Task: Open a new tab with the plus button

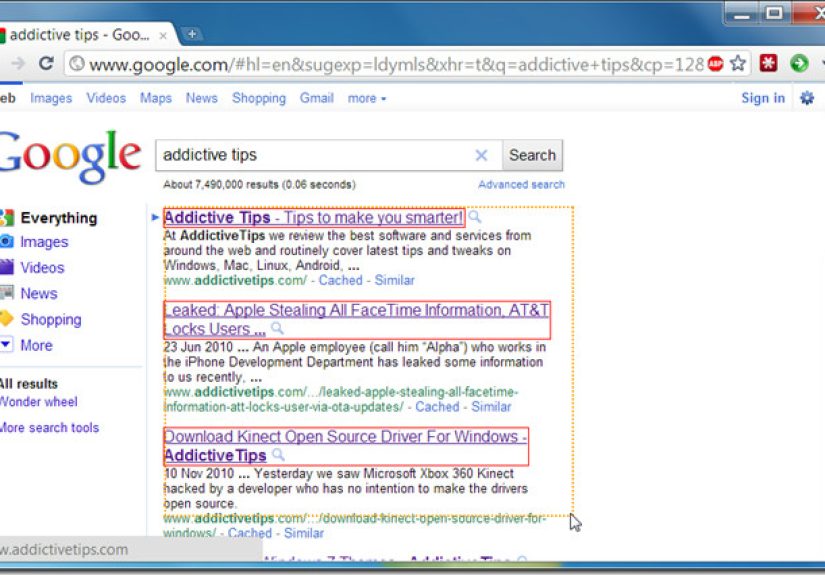Action: pos(192,34)
